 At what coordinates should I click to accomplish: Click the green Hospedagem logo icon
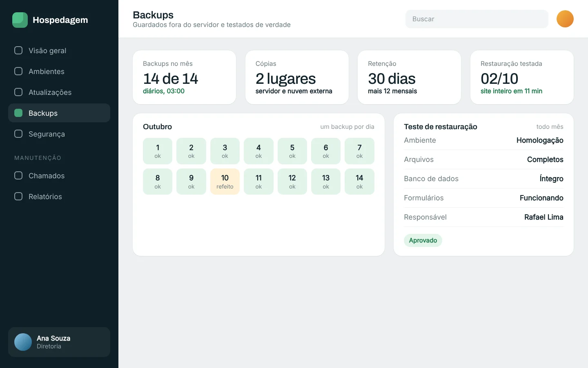(x=20, y=20)
